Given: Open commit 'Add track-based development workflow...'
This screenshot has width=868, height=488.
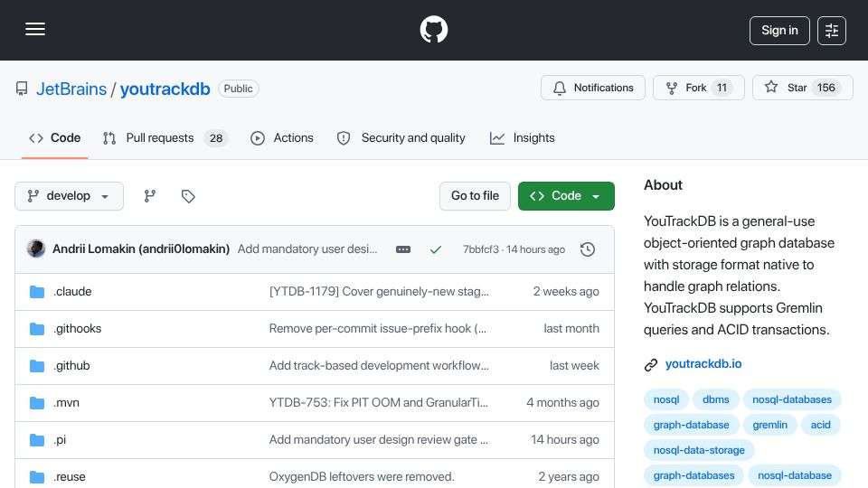Looking at the screenshot, I should [379, 366].
